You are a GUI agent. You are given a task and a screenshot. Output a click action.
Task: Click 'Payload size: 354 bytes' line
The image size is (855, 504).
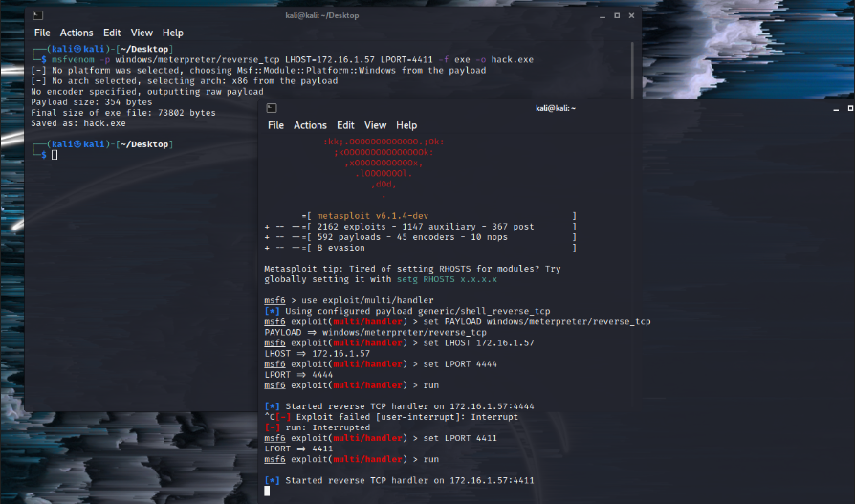pos(92,102)
